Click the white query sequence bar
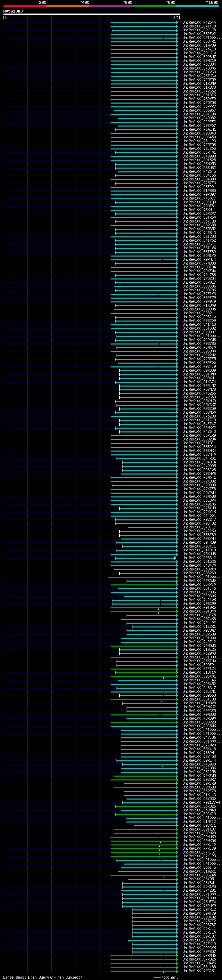222x980 pixels. pos(92,15)
